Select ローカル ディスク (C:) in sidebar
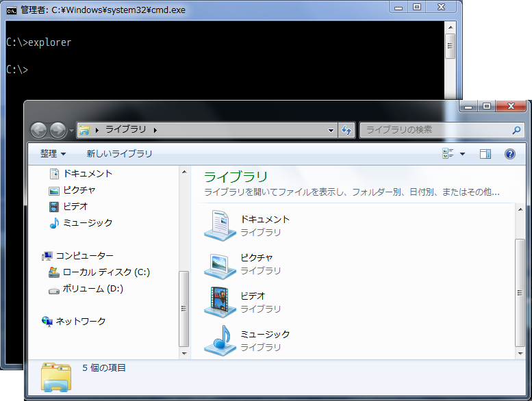 pyautogui.click(x=105, y=272)
